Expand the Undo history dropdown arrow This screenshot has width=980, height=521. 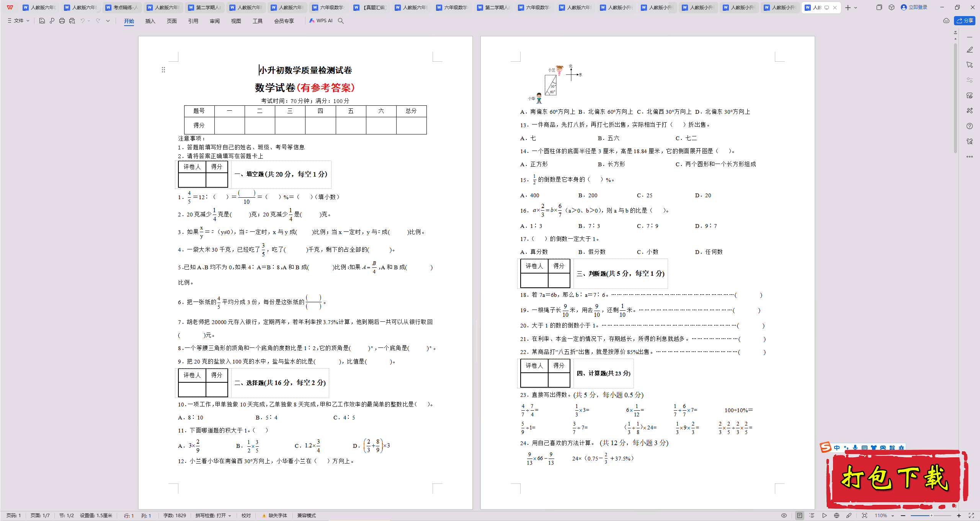point(89,21)
